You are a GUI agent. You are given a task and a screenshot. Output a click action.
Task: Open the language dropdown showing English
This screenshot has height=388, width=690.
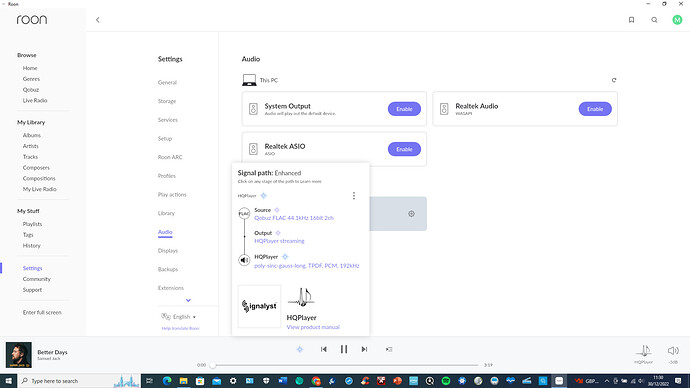pyautogui.click(x=179, y=317)
